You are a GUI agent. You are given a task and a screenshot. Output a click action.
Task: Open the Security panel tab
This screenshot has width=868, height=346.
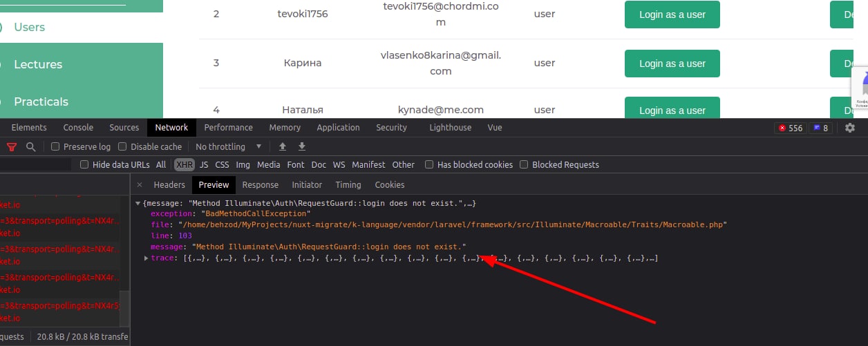391,128
